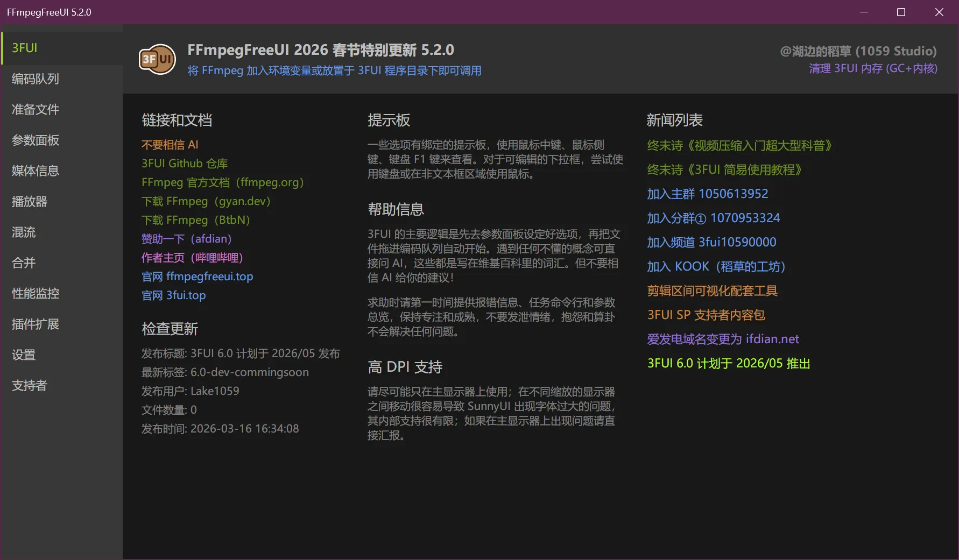Open 加入 KOOK (稻草的工坊) link
The height and width of the screenshot is (560, 959).
point(716,267)
